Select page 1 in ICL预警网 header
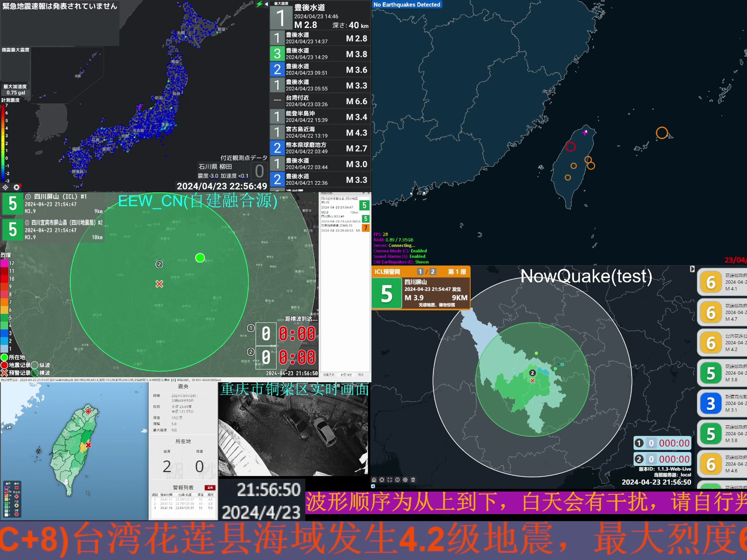Image resolution: width=747 pixels, height=560 pixels. point(420,271)
